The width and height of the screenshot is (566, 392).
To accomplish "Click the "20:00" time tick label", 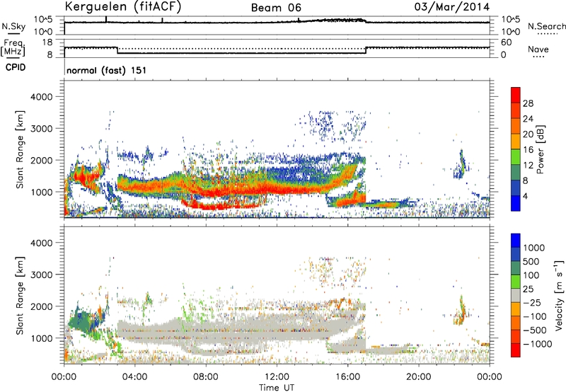I will pos(418,377).
